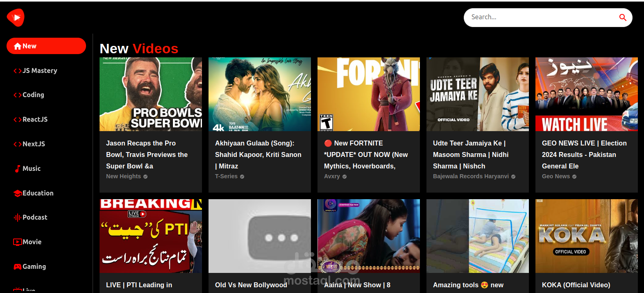Image resolution: width=644 pixels, height=293 pixels.
Task: Open LIVE PTI Leading in video title
Action: pyautogui.click(x=139, y=285)
